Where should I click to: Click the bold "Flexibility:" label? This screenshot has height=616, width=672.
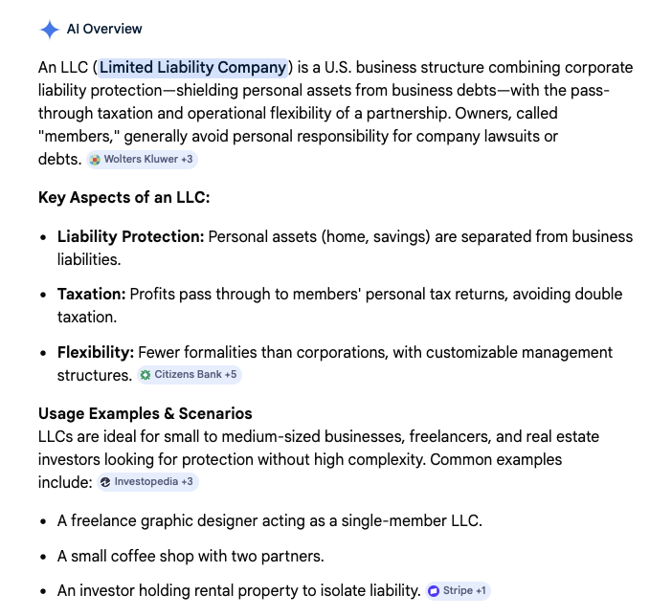click(95, 352)
